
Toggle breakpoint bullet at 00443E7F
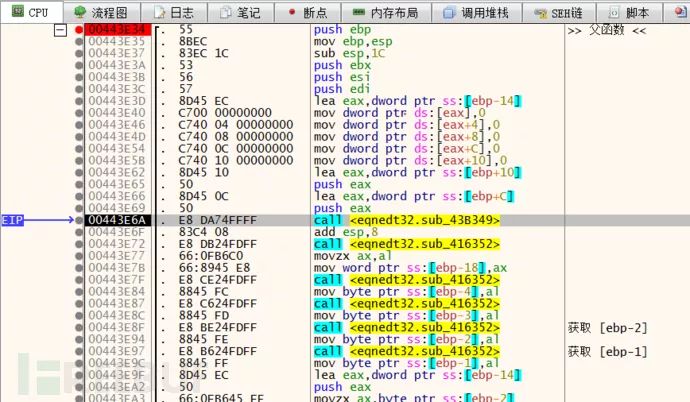click(79, 280)
